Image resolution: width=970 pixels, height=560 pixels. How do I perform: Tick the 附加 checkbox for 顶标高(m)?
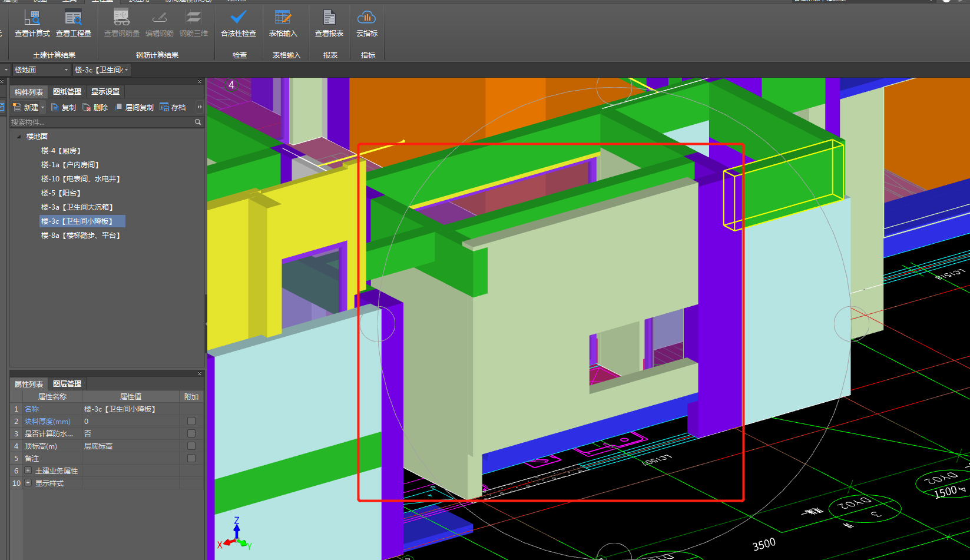[x=191, y=446]
